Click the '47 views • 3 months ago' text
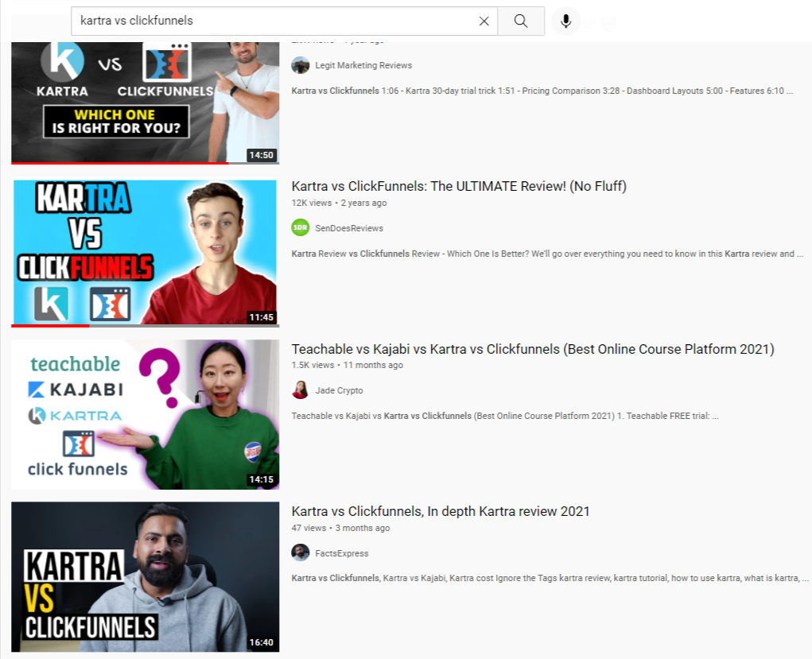Image resolution: width=812 pixels, height=659 pixels. 340,528
